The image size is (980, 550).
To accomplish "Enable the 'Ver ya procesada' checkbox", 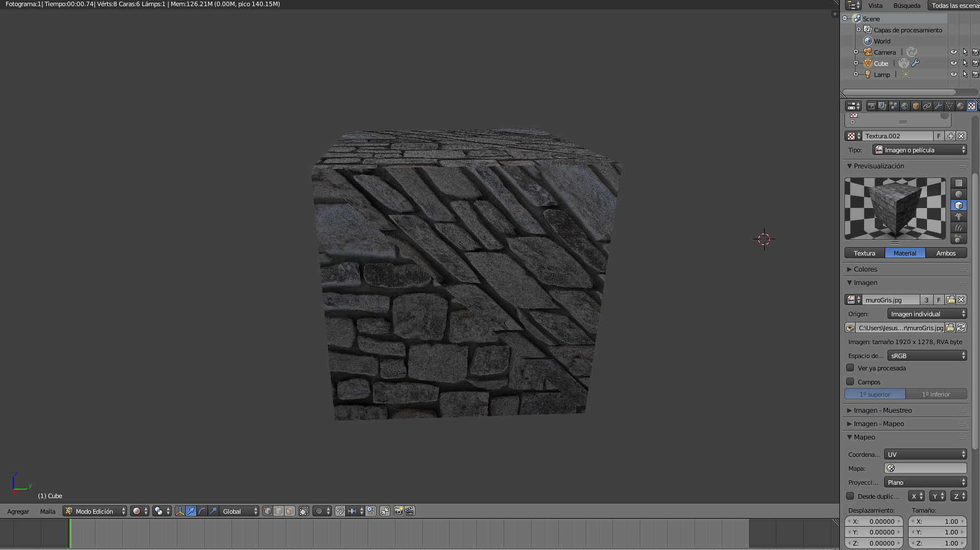I will (x=851, y=368).
